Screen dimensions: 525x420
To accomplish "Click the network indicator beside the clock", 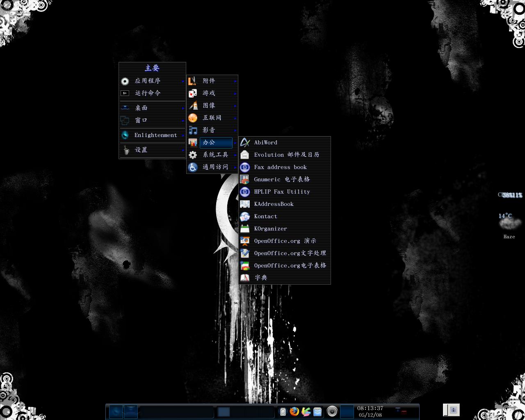I will [401, 411].
